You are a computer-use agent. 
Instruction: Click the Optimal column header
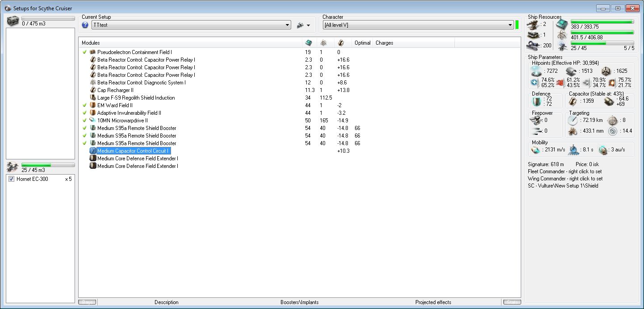coord(362,43)
